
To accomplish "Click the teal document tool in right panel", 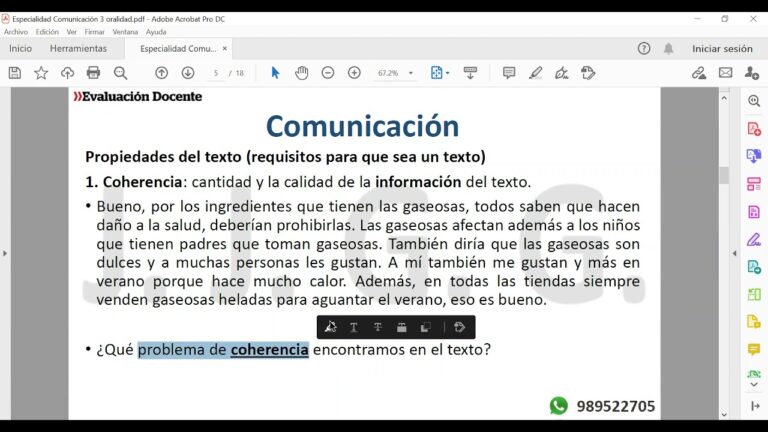I will point(754,267).
